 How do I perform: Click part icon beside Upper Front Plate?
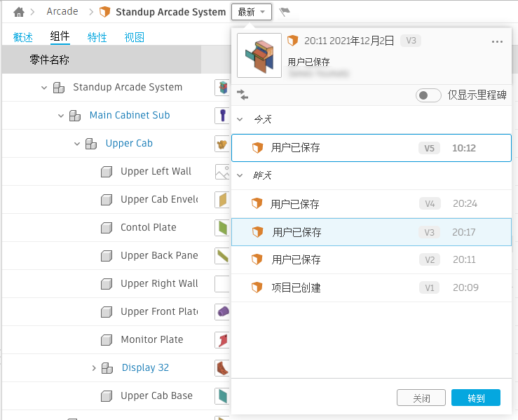(x=107, y=312)
